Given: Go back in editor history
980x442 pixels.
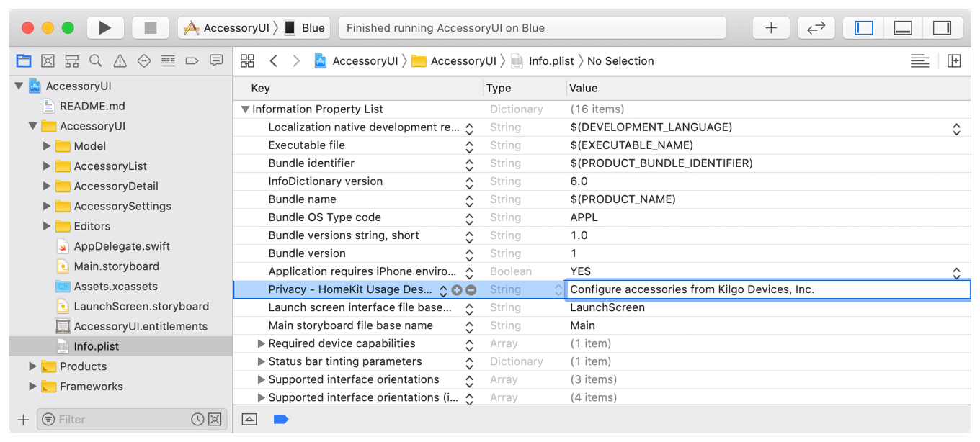Looking at the screenshot, I should (273, 61).
